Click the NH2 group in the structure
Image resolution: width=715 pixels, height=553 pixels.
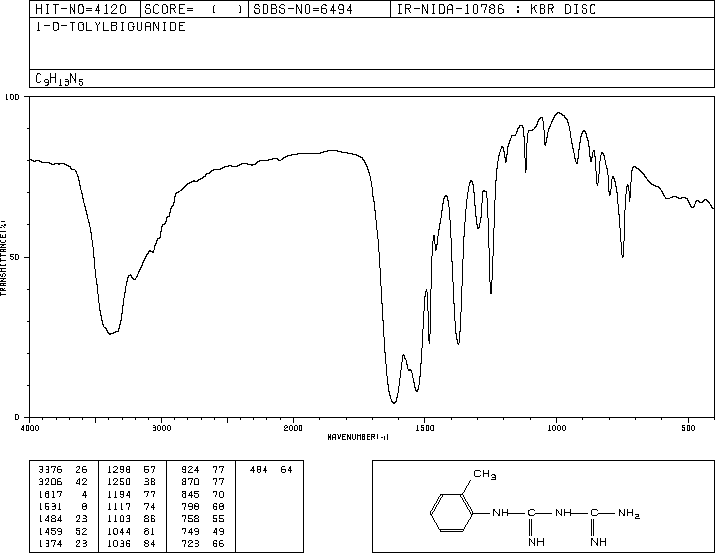[x=629, y=513]
